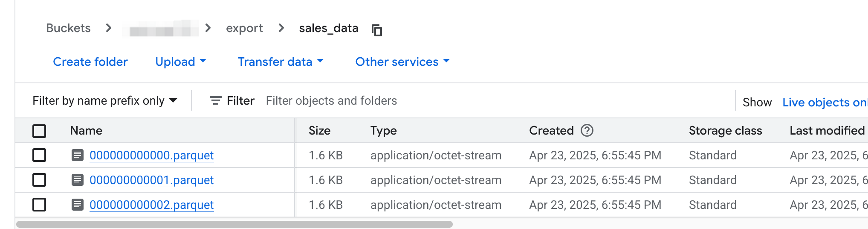Image resolution: width=868 pixels, height=229 pixels.
Task: Open Filter by name prefix only dropdown
Action: tap(104, 101)
